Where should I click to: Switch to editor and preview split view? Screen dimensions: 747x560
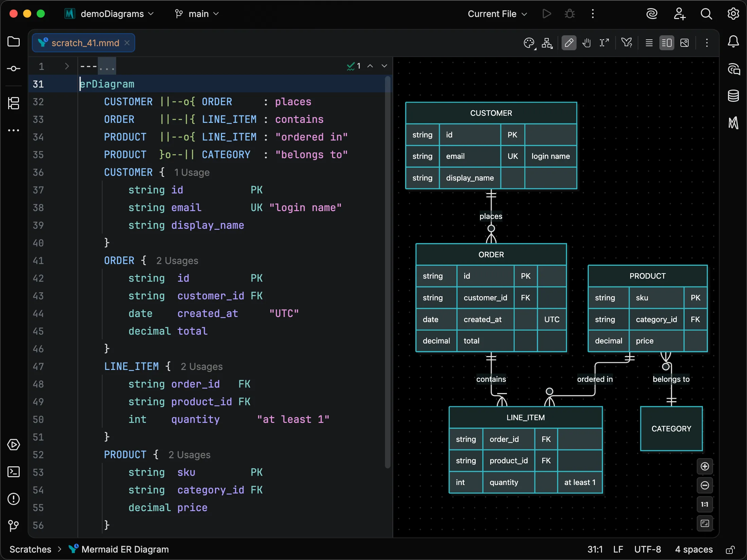667,43
